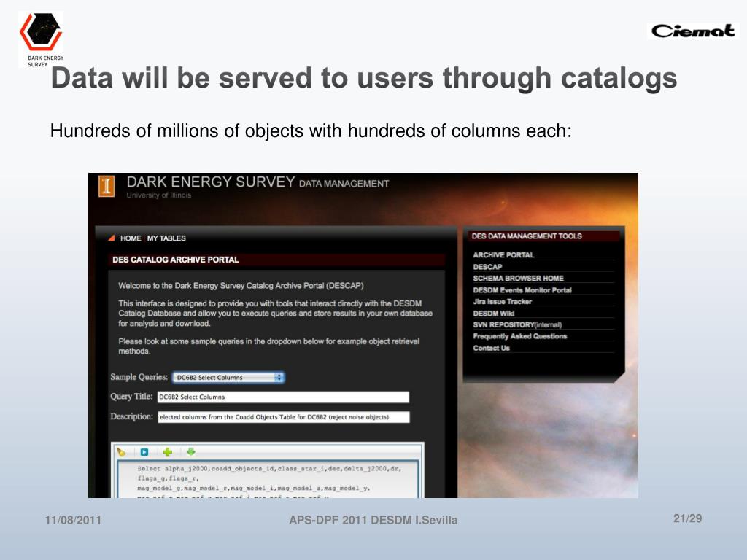This screenshot has width=747, height=560.
Task: Click the orange triangle beside HOME
Action: pos(112,238)
